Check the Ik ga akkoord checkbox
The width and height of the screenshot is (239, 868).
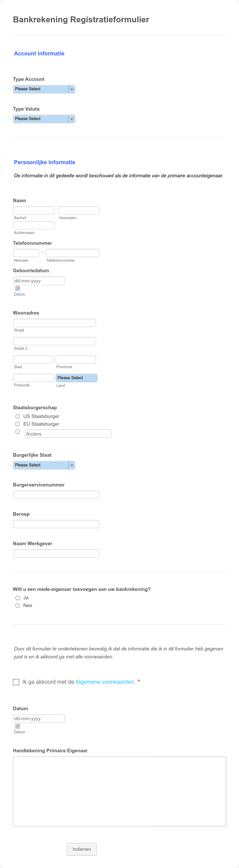coord(16,682)
